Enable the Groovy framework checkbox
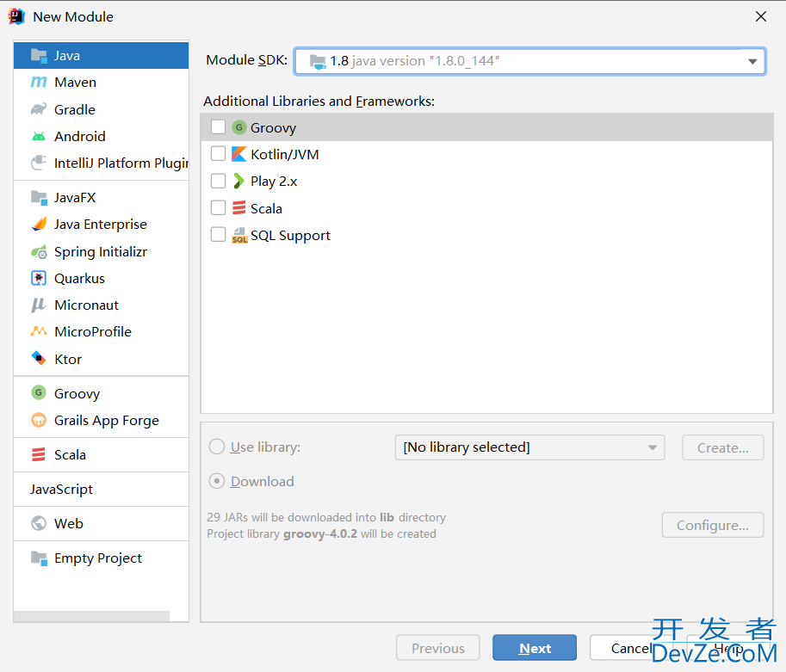 [218, 126]
